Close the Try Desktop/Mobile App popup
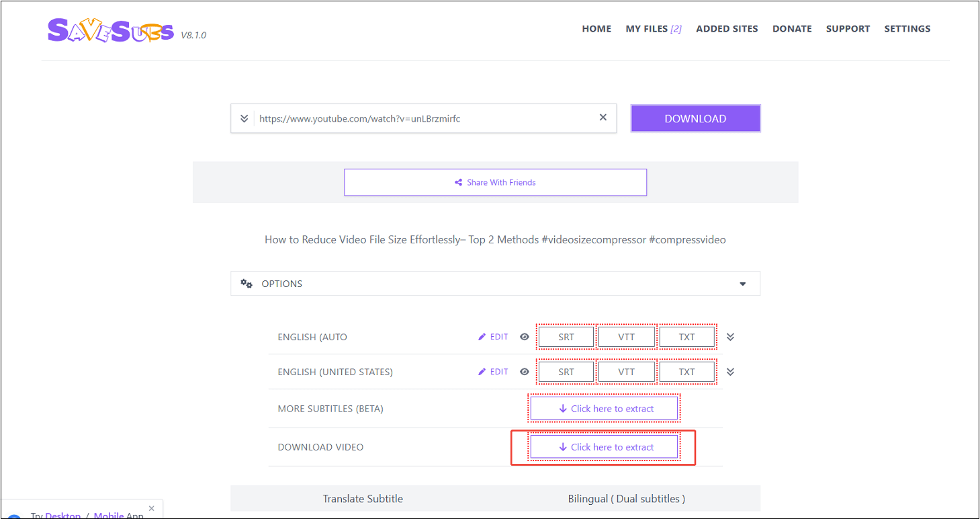Screen dimensions: 980x519 tap(151, 508)
